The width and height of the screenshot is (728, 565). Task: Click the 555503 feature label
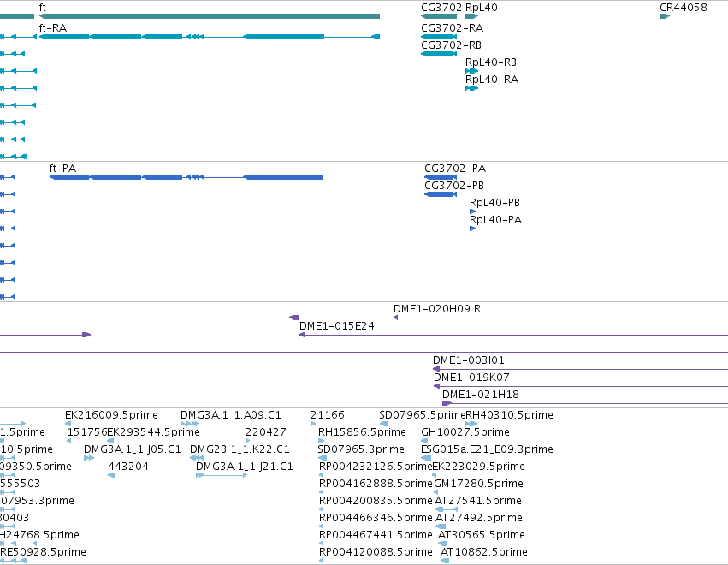[20, 484]
